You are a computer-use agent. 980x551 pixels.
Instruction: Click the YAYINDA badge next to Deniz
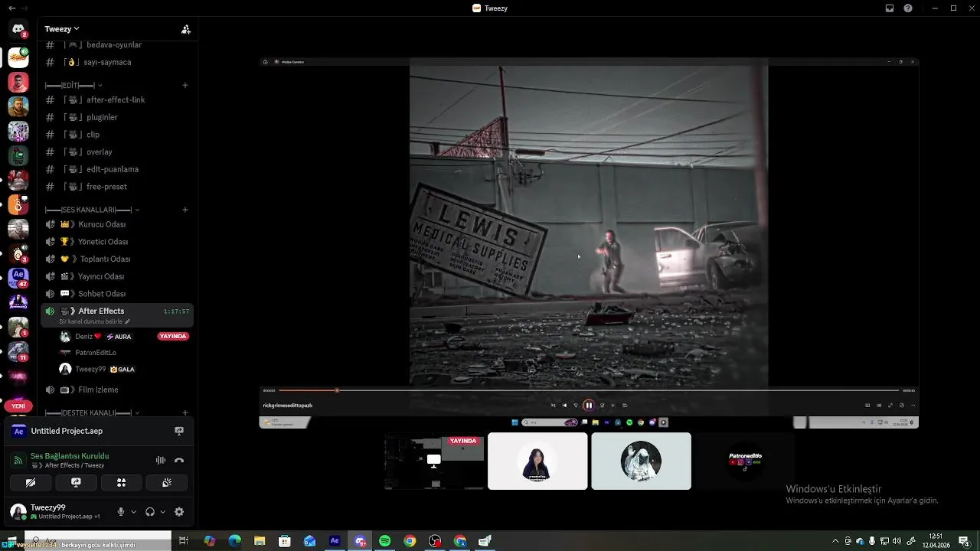tap(173, 337)
